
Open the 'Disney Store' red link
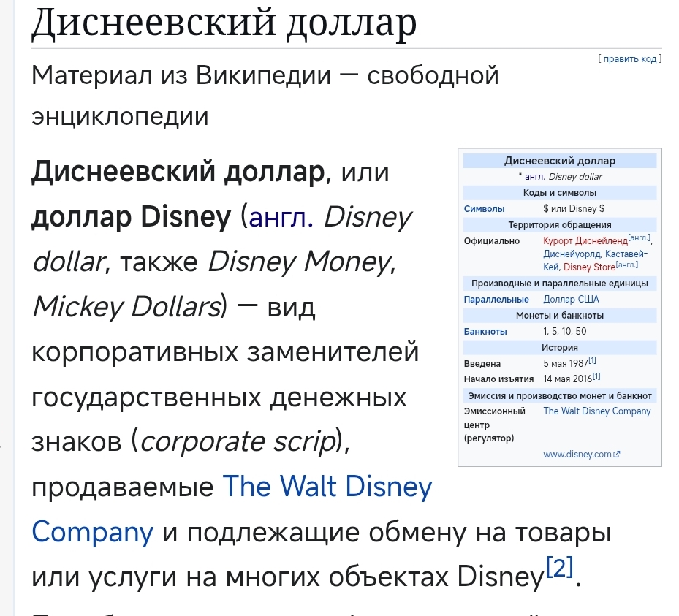coord(589,267)
